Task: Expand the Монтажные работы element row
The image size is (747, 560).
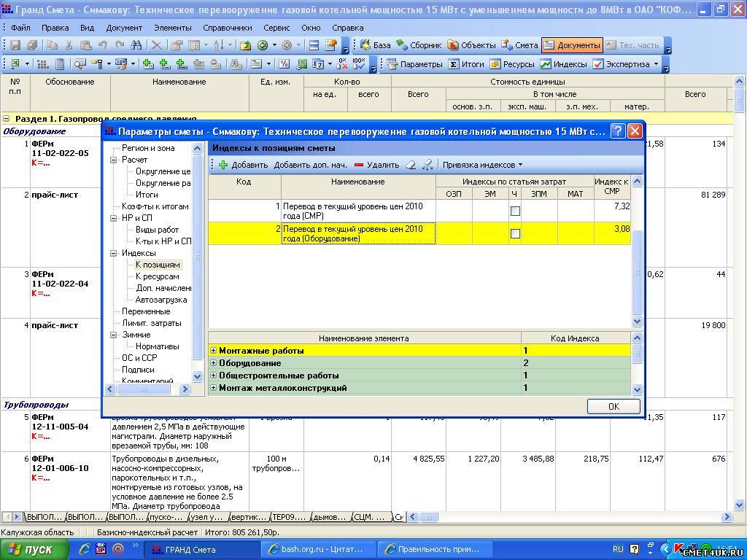Action: (214, 351)
